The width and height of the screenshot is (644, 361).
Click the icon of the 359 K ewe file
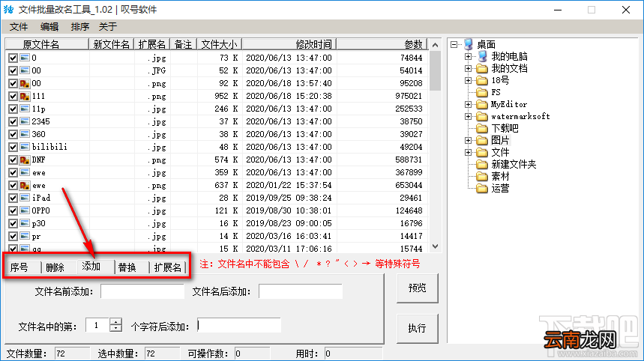pyautogui.click(x=25, y=172)
